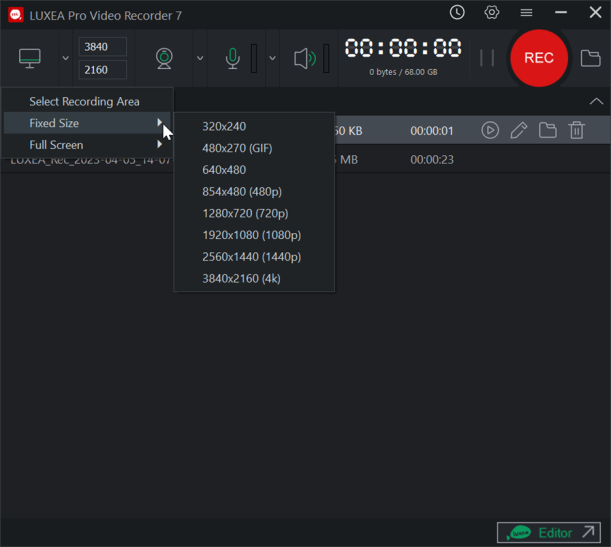Toggle the system audio speaker icon
The image size is (611, 547).
tap(305, 58)
